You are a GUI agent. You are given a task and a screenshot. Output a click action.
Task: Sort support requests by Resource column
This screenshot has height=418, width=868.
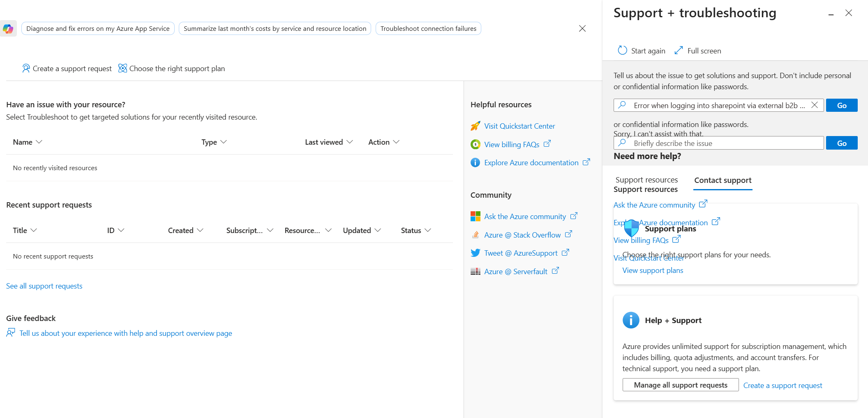tap(308, 230)
